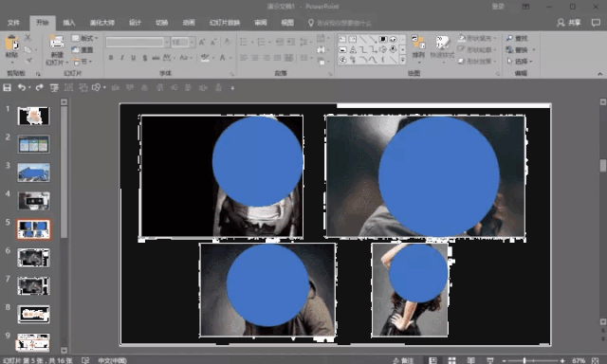Adjust the zoom slider in status bar
Screen dimensions: 607x364
[x=524, y=360]
